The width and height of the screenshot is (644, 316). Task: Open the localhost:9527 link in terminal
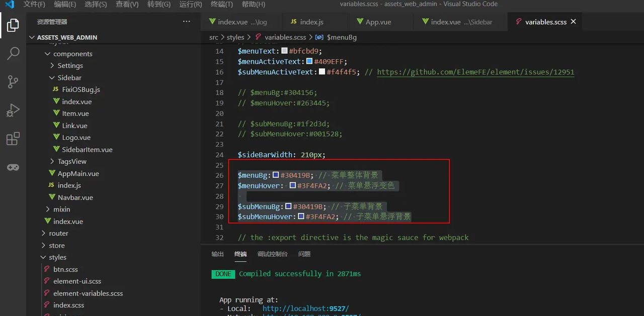[305, 308]
